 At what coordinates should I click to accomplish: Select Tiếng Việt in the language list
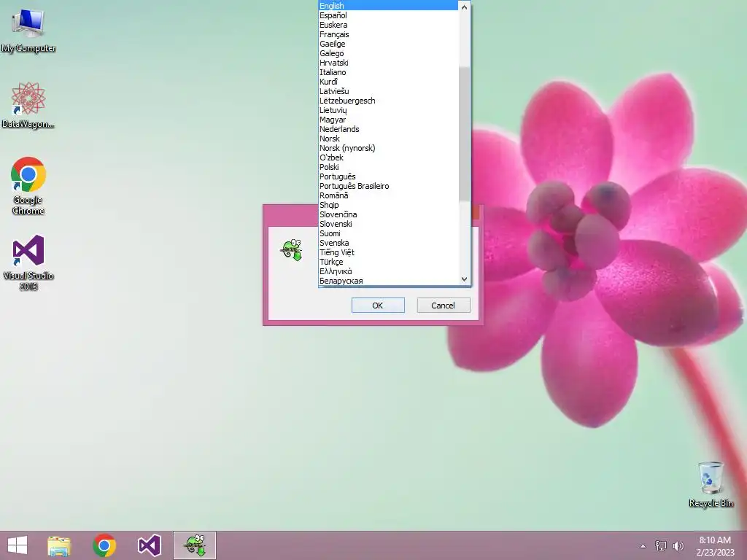pos(388,252)
